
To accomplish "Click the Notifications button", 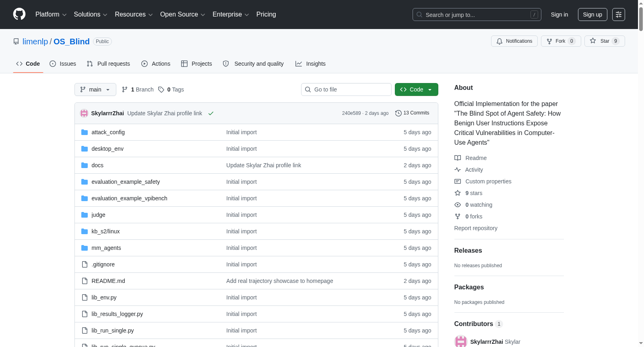I will pyautogui.click(x=514, y=41).
